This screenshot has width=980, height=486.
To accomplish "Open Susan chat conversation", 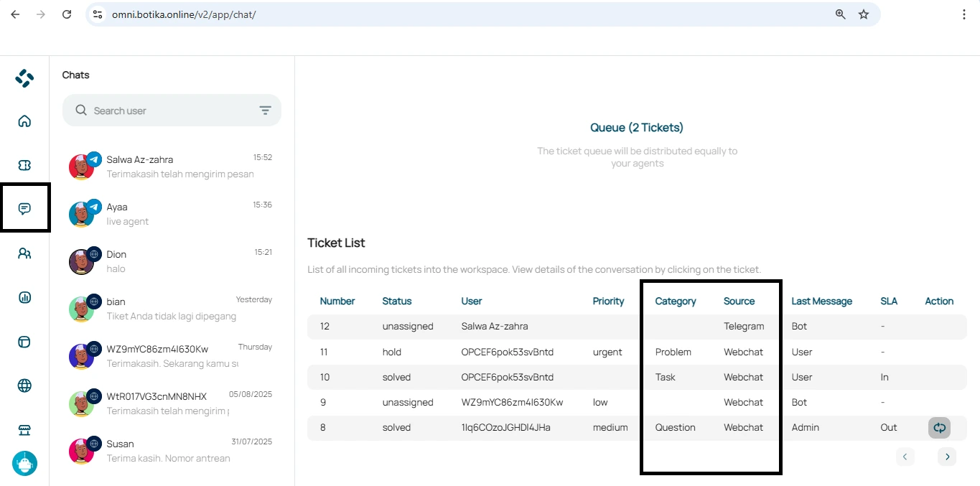I will 172,451.
